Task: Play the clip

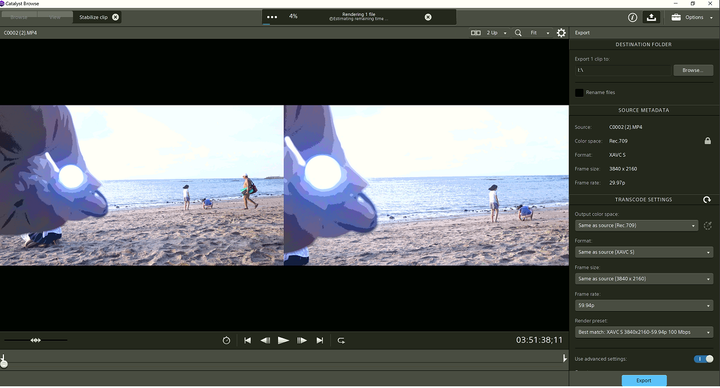Action: [x=283, y=340]
